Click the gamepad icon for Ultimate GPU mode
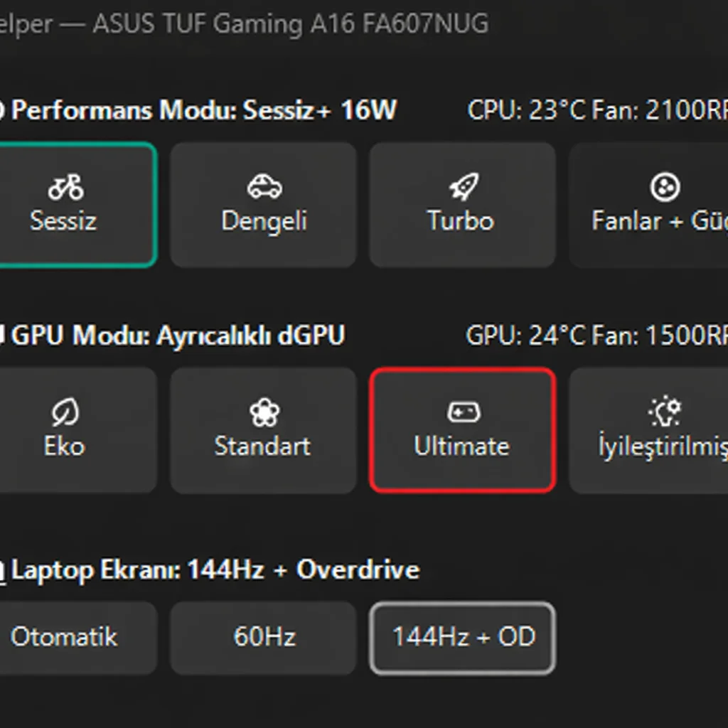728x728 pixels. coord(463,412)
